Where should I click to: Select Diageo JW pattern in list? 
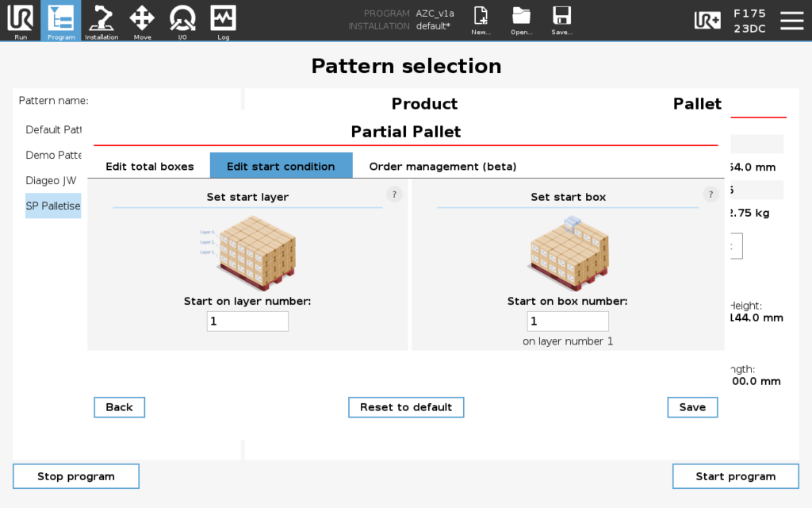click(52, 180)
